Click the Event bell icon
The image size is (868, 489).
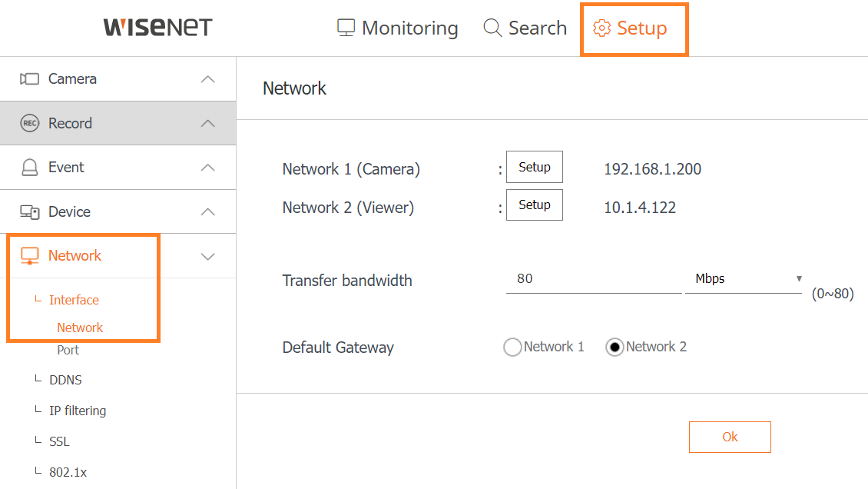click(29, 167)
